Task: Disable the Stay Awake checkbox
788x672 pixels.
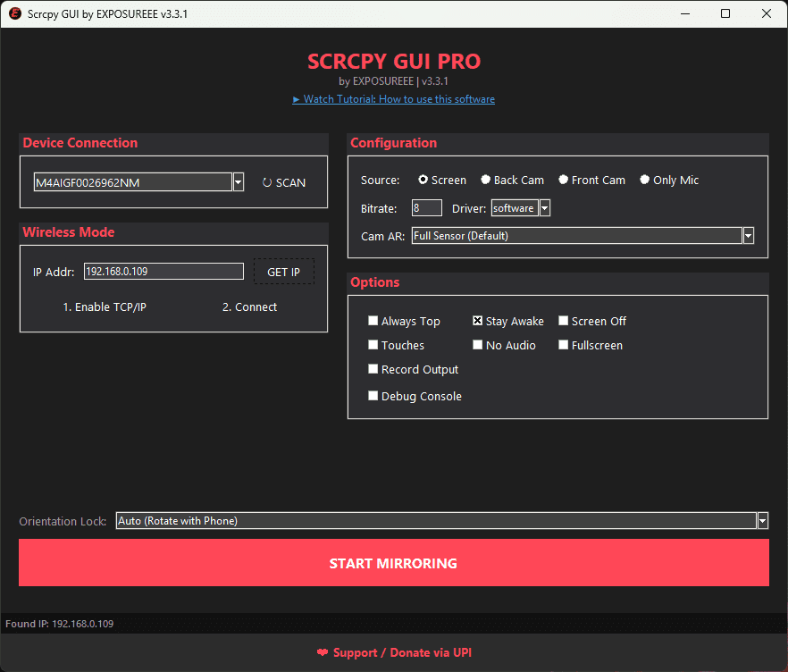Action: point(478,322)
